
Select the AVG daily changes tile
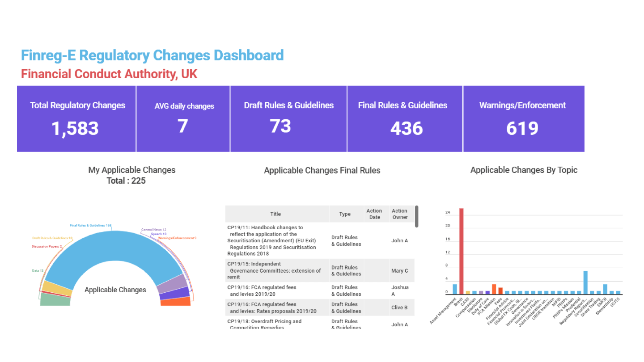click(x=182, y=118)
